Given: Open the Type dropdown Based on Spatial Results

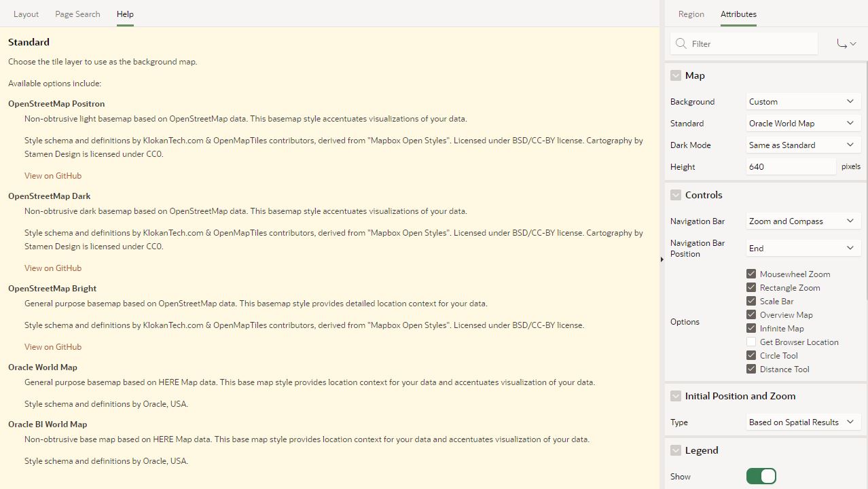Looking at the screenshot, I should 803,422.
